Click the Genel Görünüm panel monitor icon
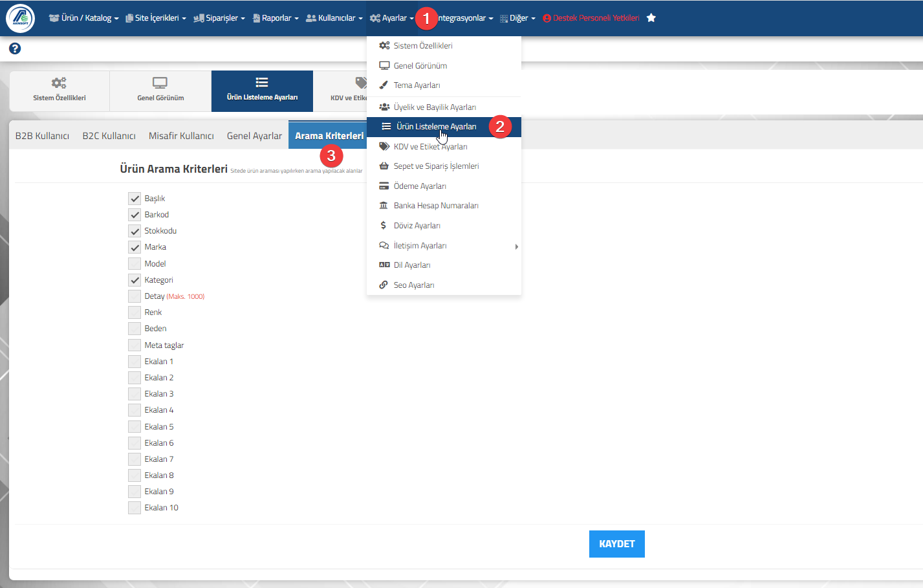This screenshot has width=923, height=588. 160,83
